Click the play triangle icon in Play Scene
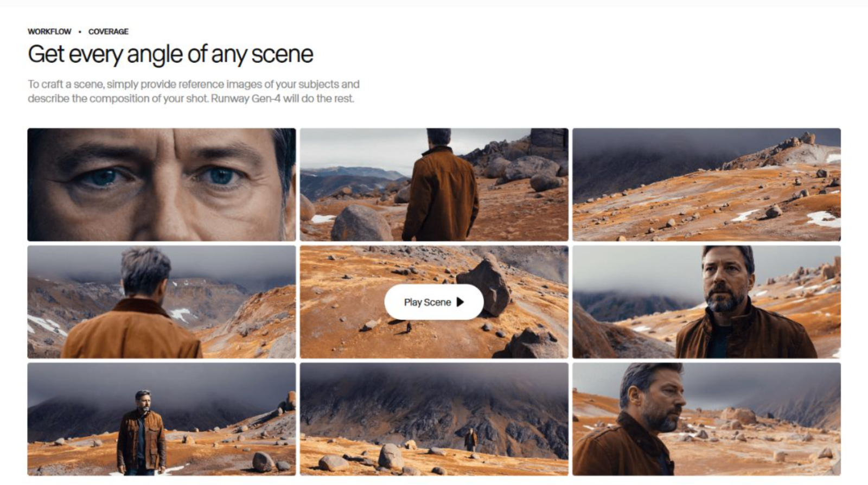Screen dimensions: 868x485 click(460, 302)
